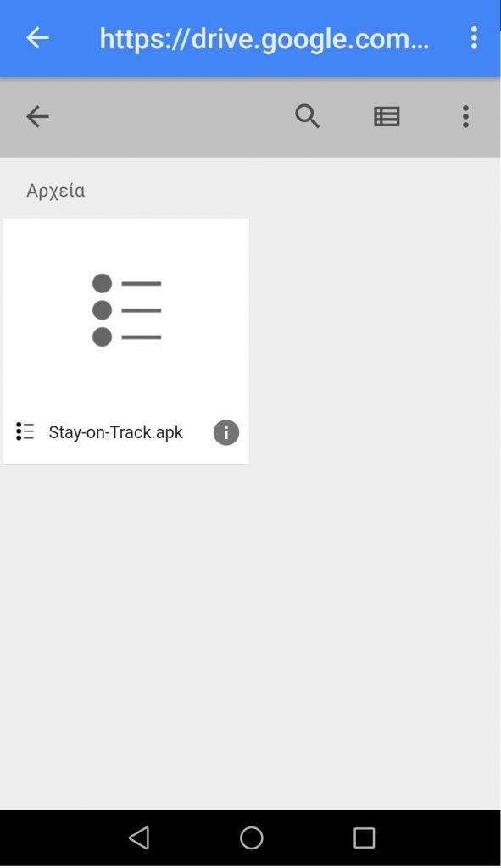Image resolution: width=501 pixels, height=868 pixels.
Task: Switch to list view layout
Action: click(x=387, y=117)
